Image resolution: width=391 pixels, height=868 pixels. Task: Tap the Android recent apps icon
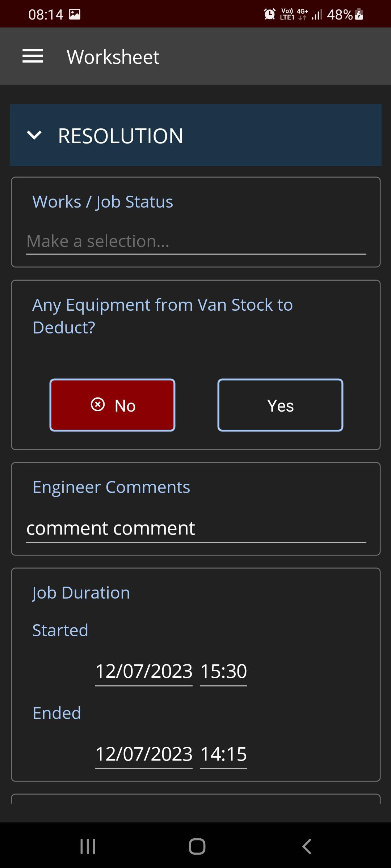pos(88,846)
